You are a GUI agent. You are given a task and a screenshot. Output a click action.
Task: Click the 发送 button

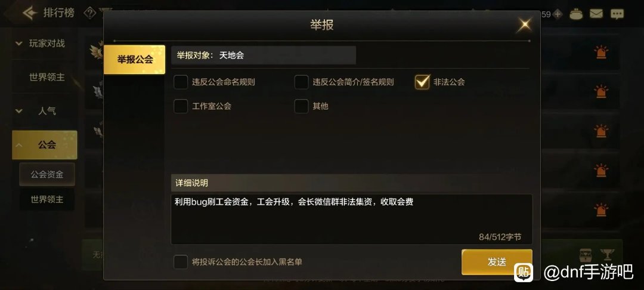click(497, 262)
